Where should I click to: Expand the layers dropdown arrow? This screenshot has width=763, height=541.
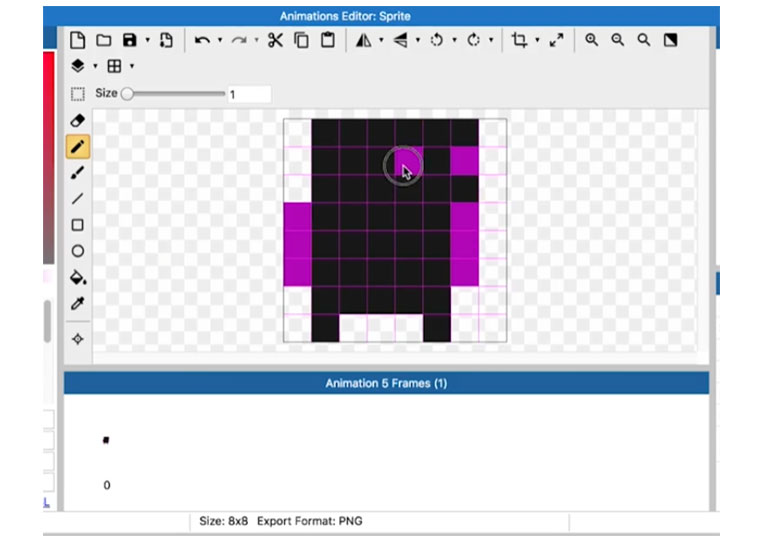point(95,66)
